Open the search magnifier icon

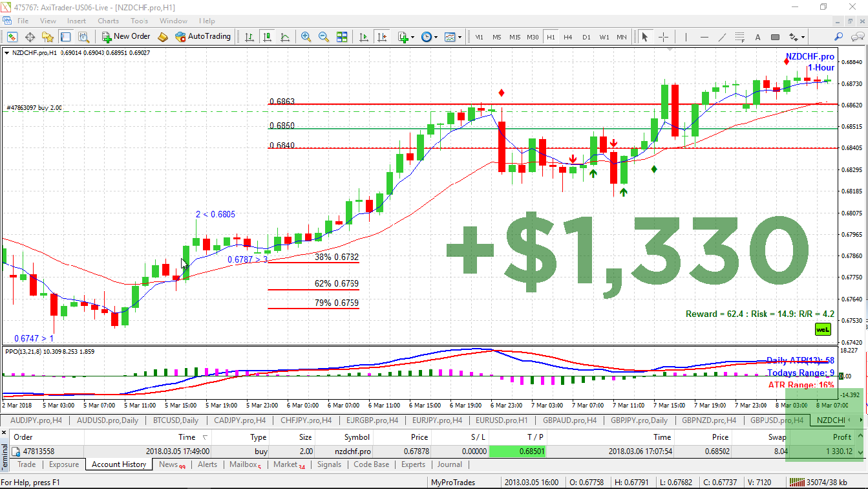pos(839,37)
